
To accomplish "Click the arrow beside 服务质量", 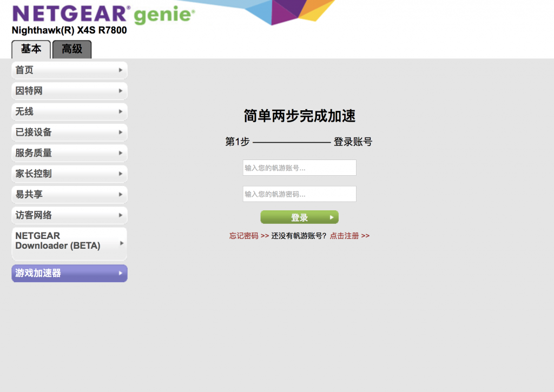I will 121,153.
